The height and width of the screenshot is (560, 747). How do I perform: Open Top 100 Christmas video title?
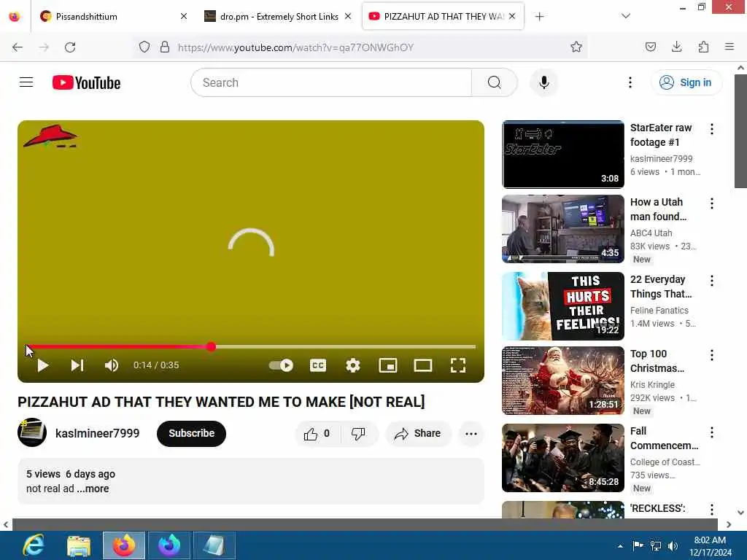pyautogui.click(x=657, y=361)
